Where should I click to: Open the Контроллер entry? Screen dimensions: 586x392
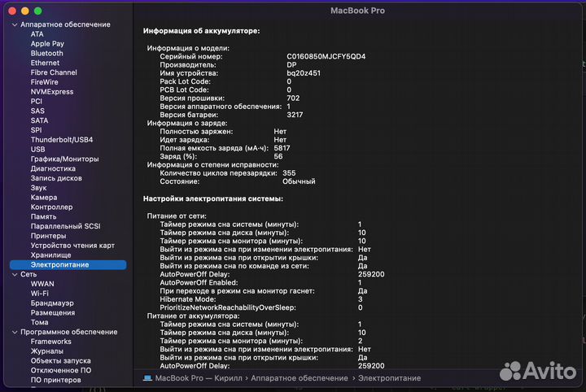pyautogui.click(x=51, y=207)
